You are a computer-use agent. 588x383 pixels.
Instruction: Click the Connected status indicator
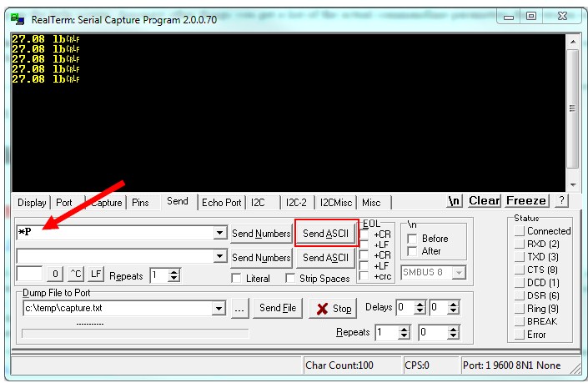[519, 231]
